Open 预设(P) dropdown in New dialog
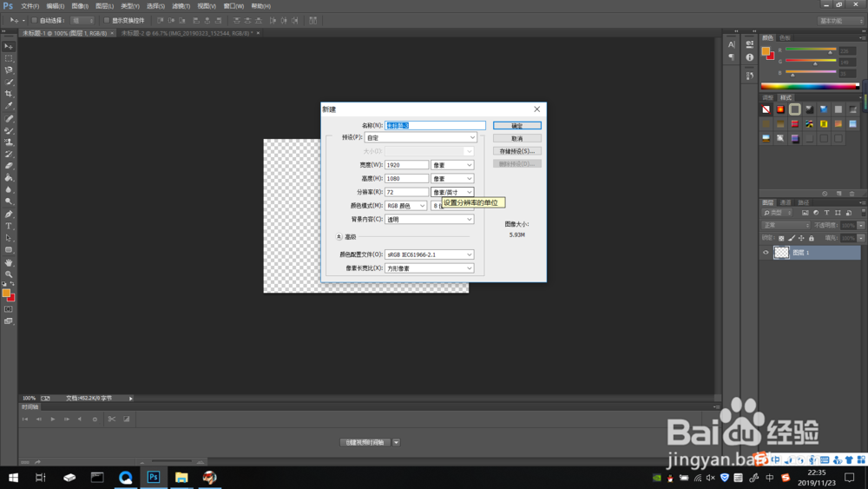Viewport: 868px width, 489px height. point(421,137)
